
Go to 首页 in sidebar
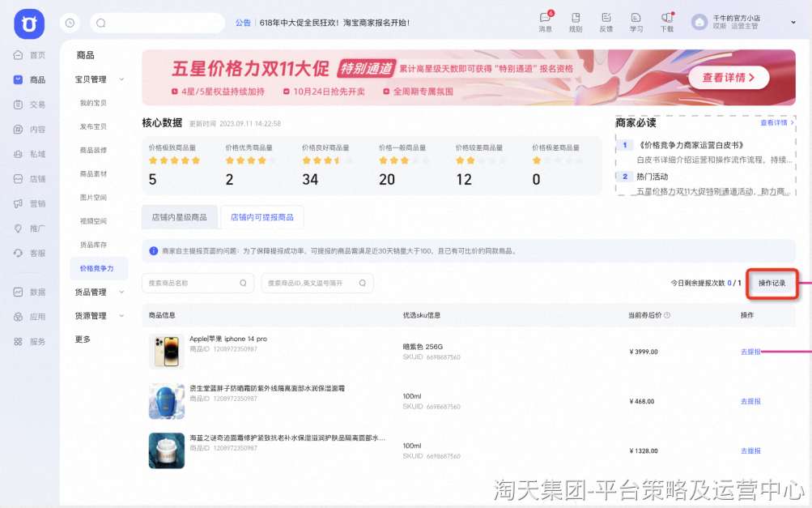30,55
